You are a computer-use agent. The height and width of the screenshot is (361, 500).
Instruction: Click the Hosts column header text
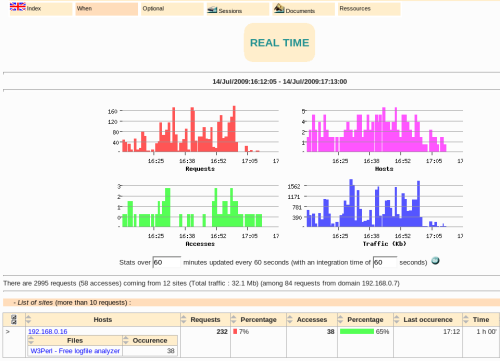[103, 320]
